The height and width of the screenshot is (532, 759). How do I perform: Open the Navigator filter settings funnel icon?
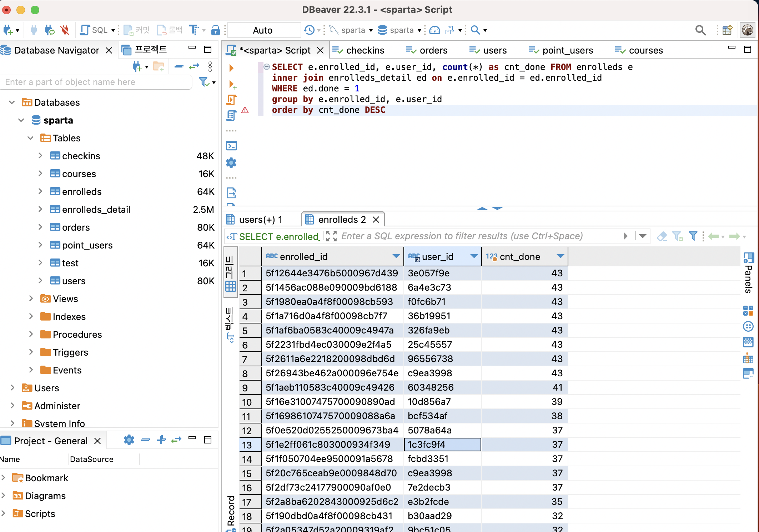pos(204,82)
